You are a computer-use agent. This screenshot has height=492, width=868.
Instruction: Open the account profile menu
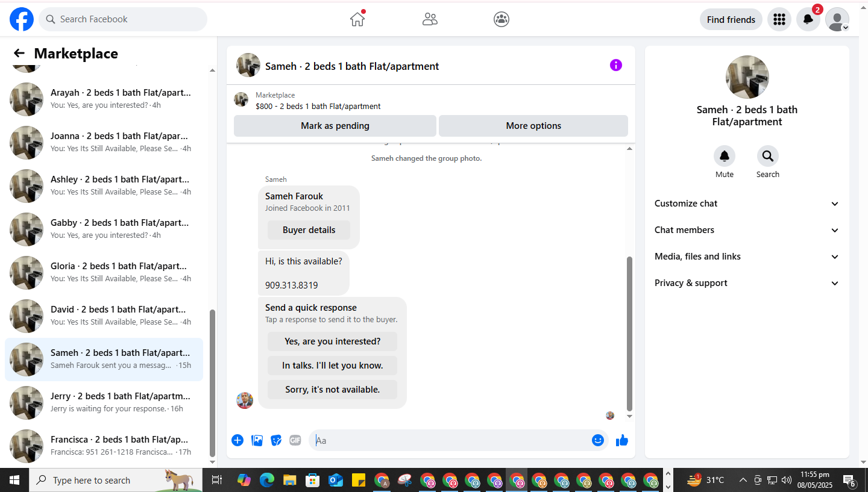point(837,19)
